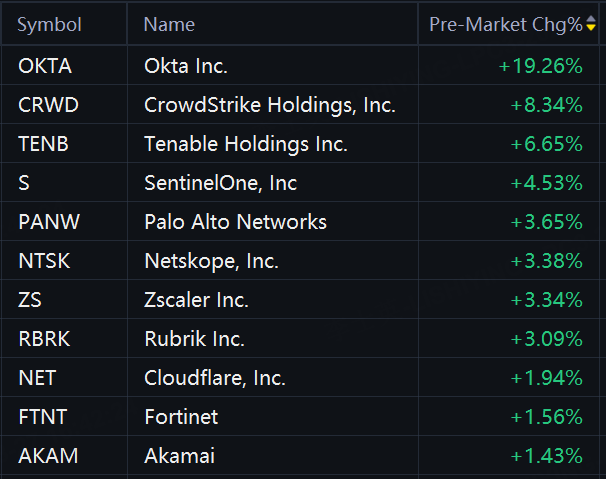Sort by Pre-Market Chg% arrow icon
Viewport: 606px width, 479px height.
tap(591, 23)
